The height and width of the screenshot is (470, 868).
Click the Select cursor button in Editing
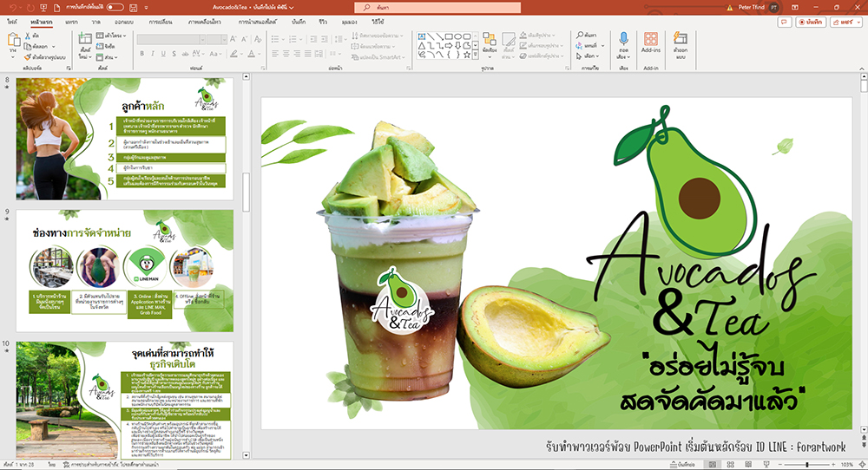pyautogui.click(x=588, y=55)
